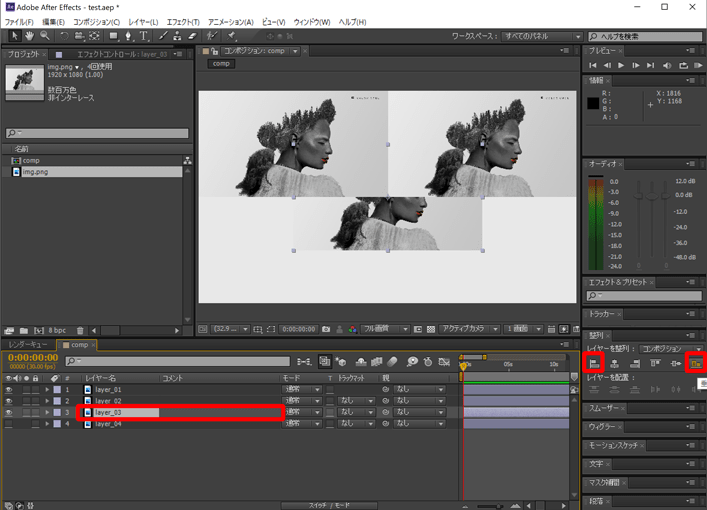Image resolution: width=707 pixels, height=510 pixels.
Task: Open the フル画質 resolution dropdown
Action: [385, 329]
